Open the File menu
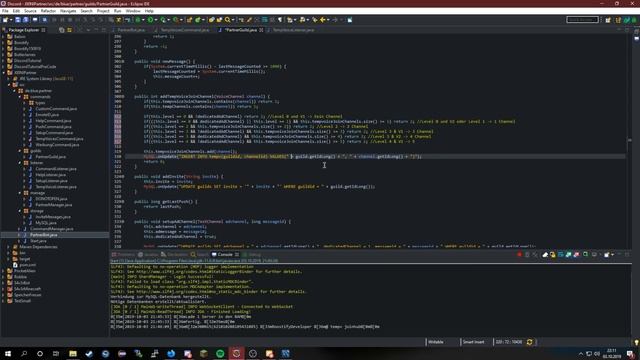 point(5,11)
